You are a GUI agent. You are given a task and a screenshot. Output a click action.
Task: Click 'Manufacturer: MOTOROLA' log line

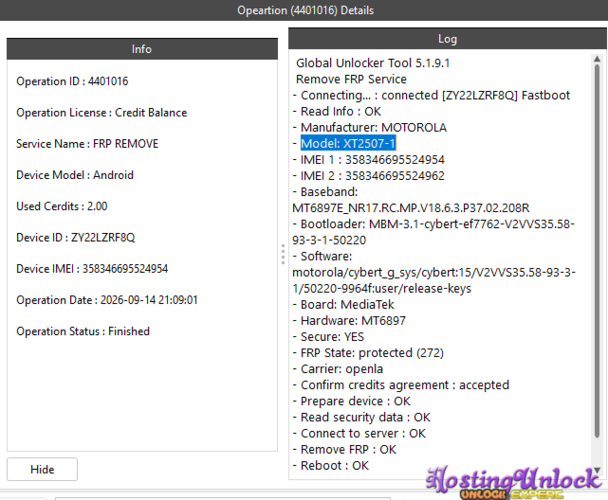pos(370,128)
